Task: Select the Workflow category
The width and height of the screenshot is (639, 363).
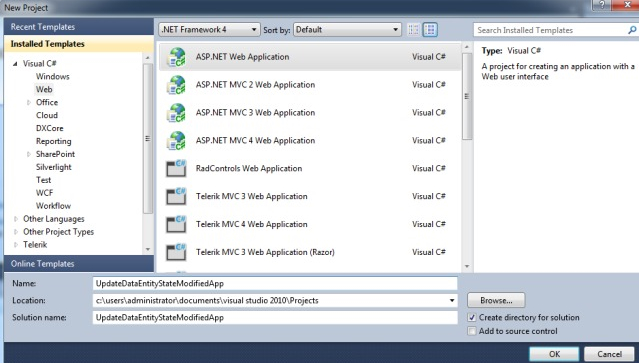Action: point(53,206)
